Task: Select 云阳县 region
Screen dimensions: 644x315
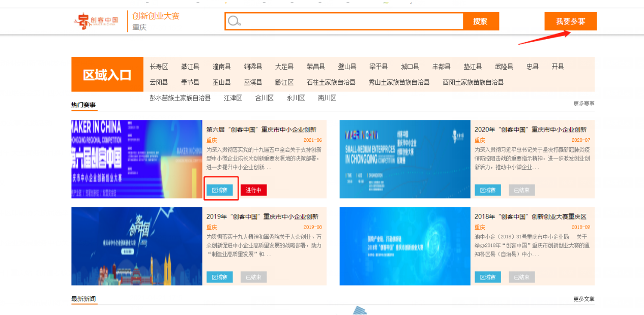Action: (x=159, y=82)
